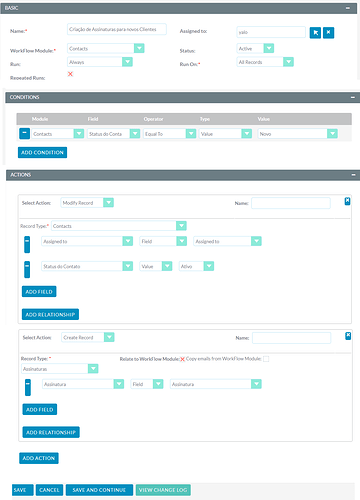
Task: Open the condition Field dropdown Status do Conta
Action: coord(114,134)
